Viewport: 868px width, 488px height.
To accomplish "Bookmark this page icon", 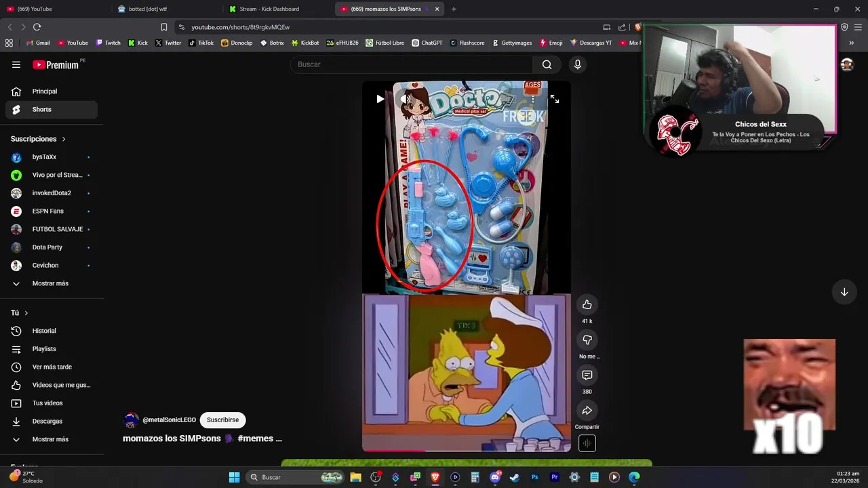I will point(164,27).
